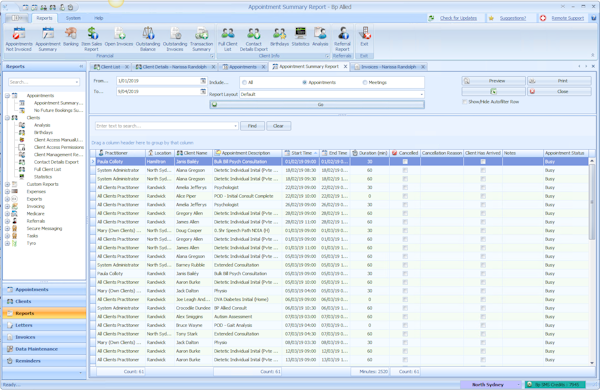Screen dimensions: 600x390
Task: Open the Referral Report
Action: point(342,39)
